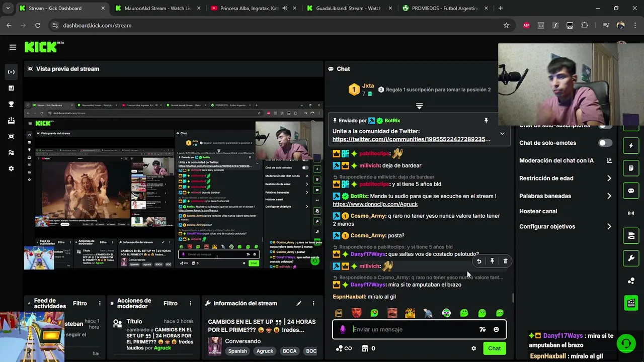644x362 pixels.
Task: Click the chat scrollbar
Action: [513, 298]
